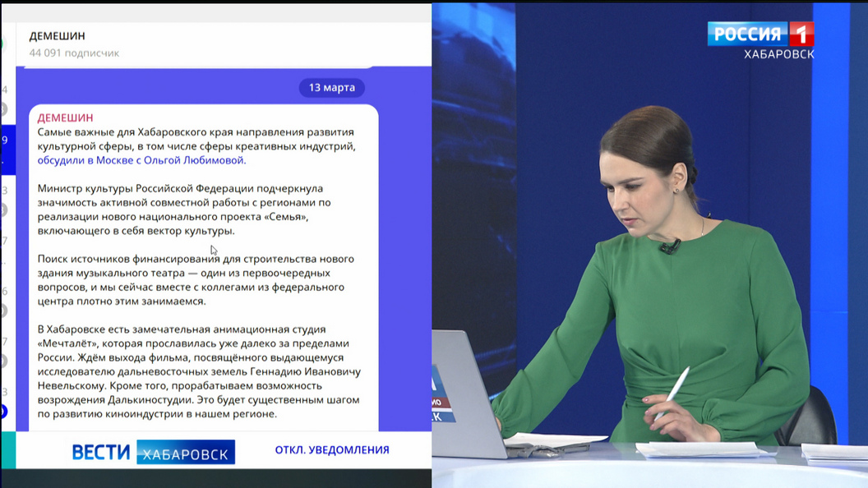Viewport: 868px width, 488px height.
Task: Click the blue unread badge at sidebar bottom
Action: (3, 412)
